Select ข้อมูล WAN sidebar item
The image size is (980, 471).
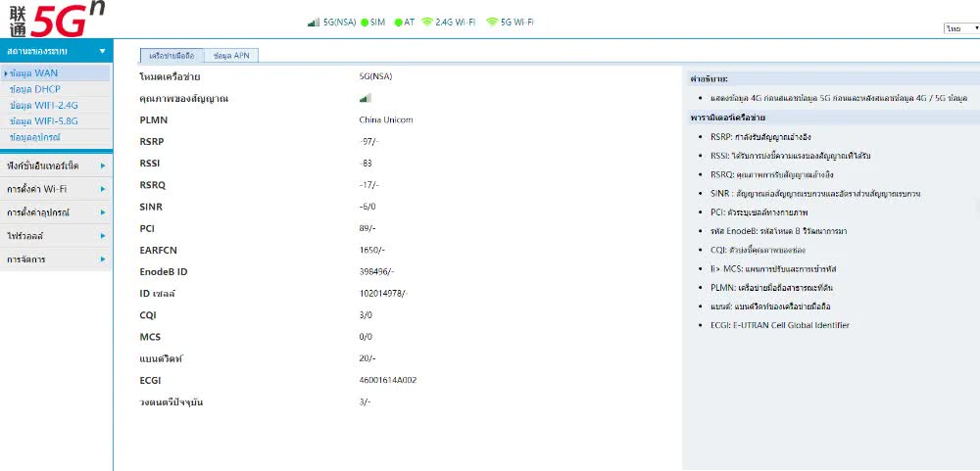tap(33, 73)
